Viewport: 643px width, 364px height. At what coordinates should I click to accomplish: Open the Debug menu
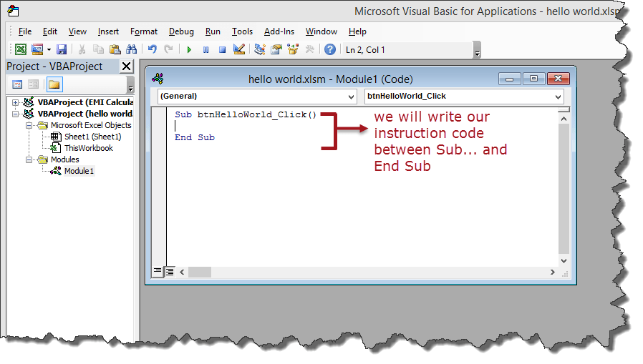tap(181, 31)
